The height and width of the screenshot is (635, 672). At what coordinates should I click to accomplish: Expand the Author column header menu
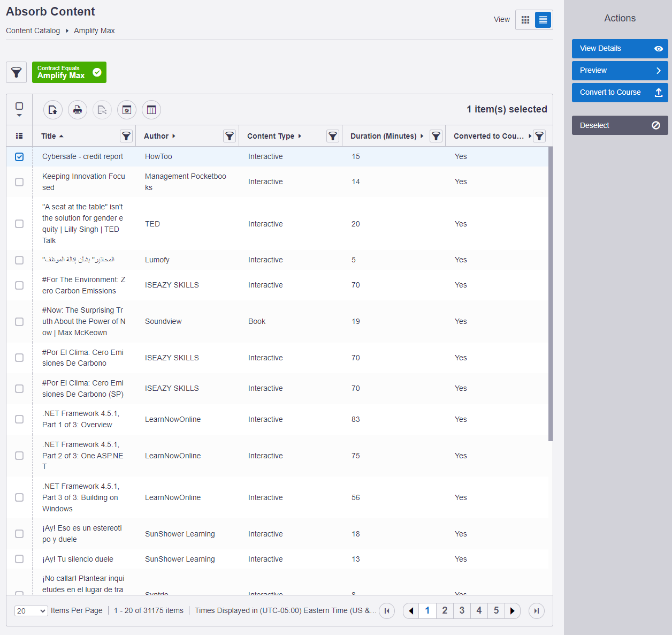pos(159,136)
